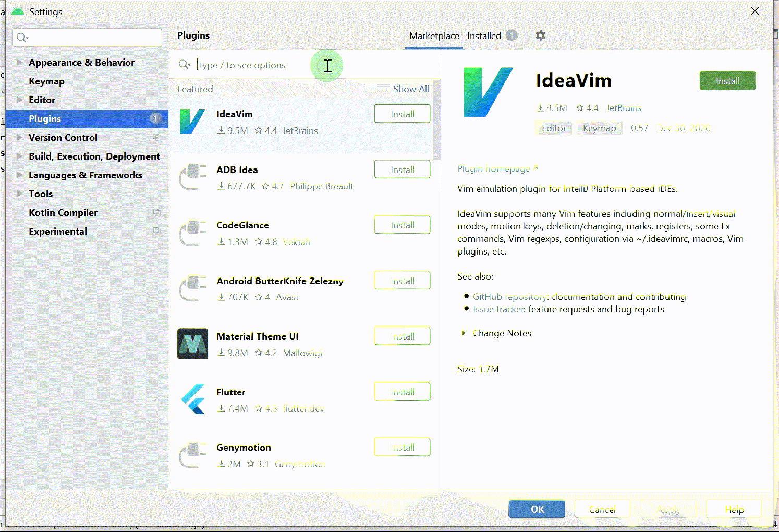Viewport: 779px width, 532px height.
Task: Click the Android ButterKnife Zelezny plugin icon
Action: click(x=193, y=288)
